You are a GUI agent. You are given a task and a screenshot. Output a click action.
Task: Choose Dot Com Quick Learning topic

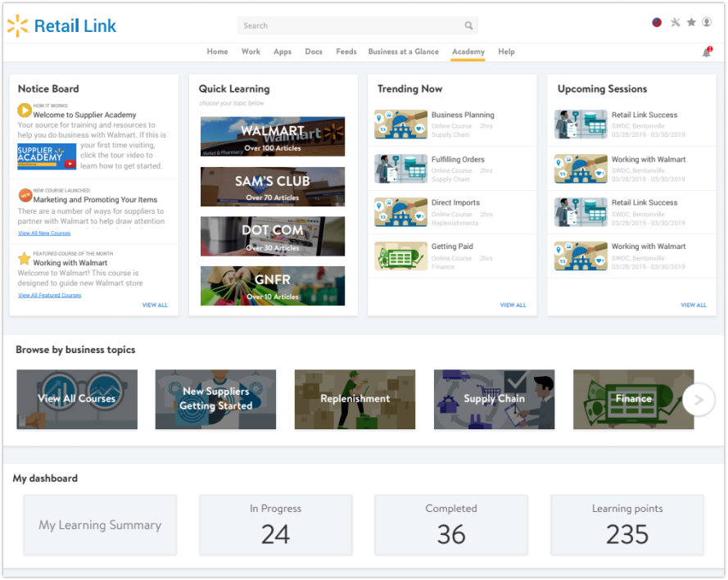click(x=273, y=237)
